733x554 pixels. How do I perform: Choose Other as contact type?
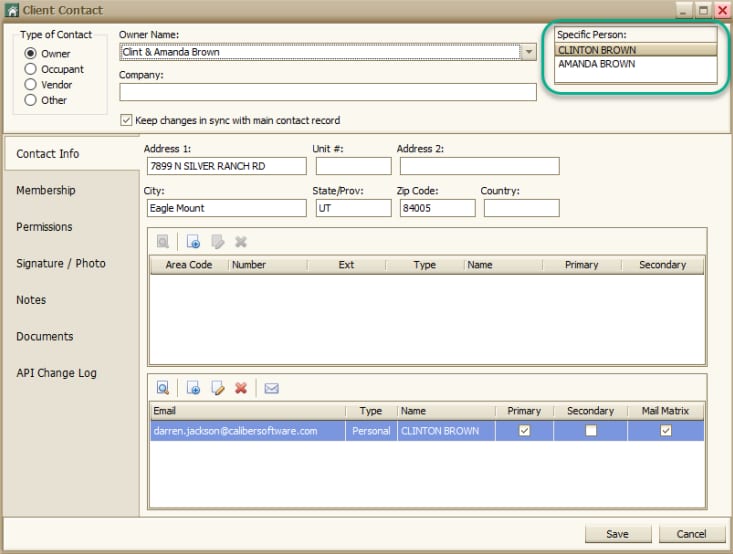point(30,100)
